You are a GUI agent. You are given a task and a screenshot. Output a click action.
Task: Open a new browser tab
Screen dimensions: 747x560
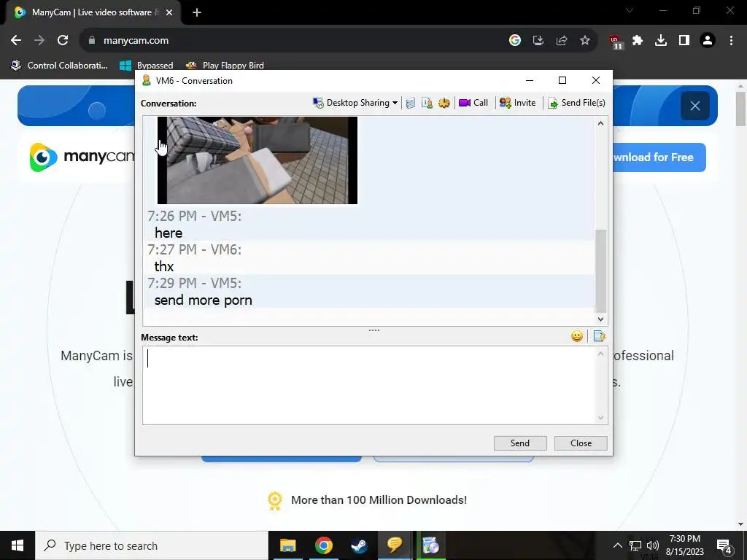(197, 12)
